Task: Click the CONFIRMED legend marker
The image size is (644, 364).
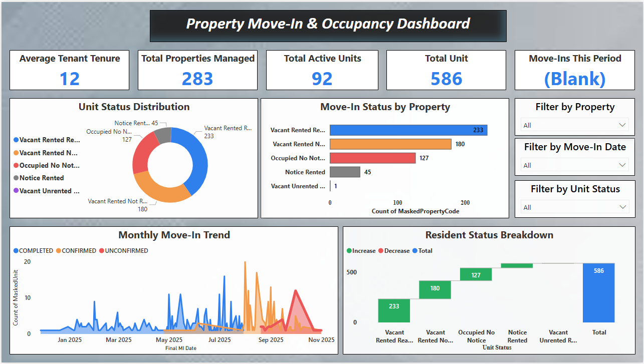Action: [59, 251]
